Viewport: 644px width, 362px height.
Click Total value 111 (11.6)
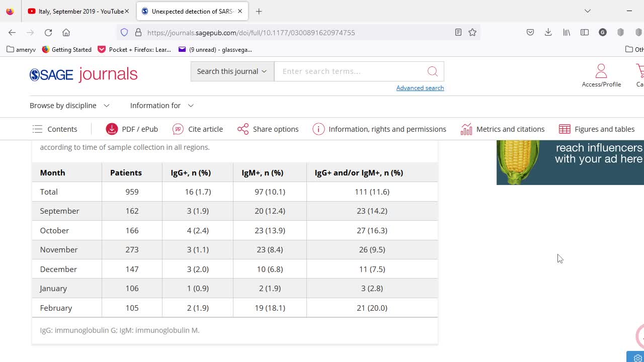click(x=372, y=192)
